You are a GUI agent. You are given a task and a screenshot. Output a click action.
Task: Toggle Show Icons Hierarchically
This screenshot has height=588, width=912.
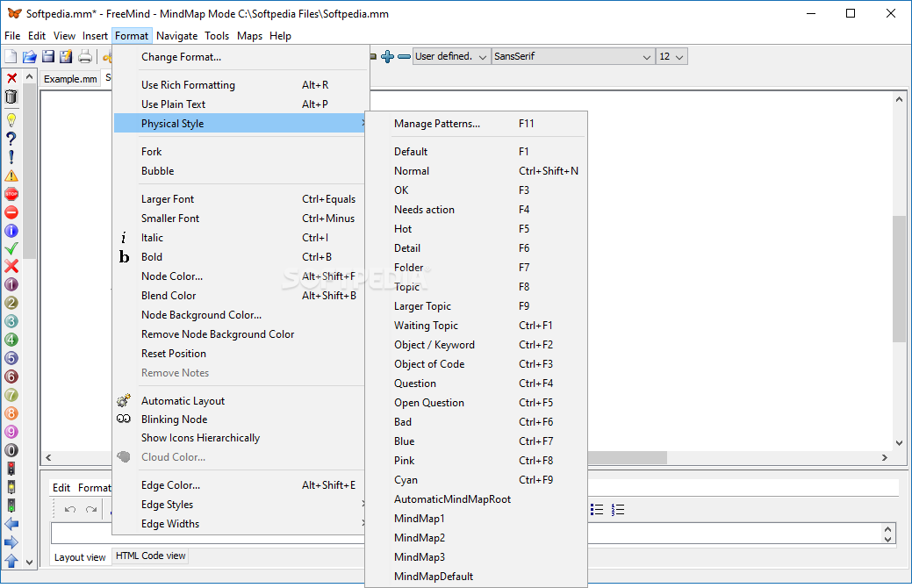[240, 438]
